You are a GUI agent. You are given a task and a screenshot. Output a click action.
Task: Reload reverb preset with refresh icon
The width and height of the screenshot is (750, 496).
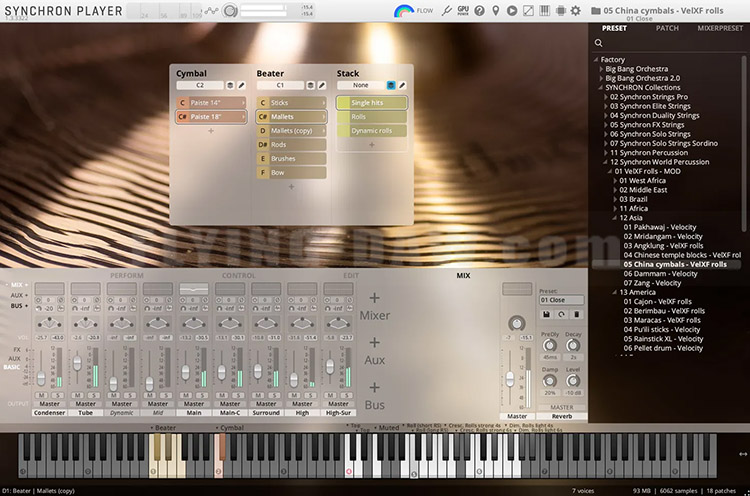tap(562, 314)
